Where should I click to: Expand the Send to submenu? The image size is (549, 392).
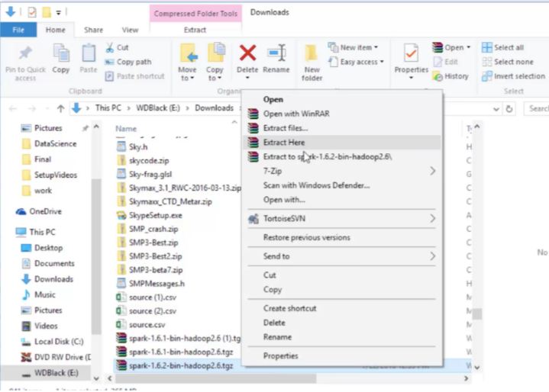342,256
